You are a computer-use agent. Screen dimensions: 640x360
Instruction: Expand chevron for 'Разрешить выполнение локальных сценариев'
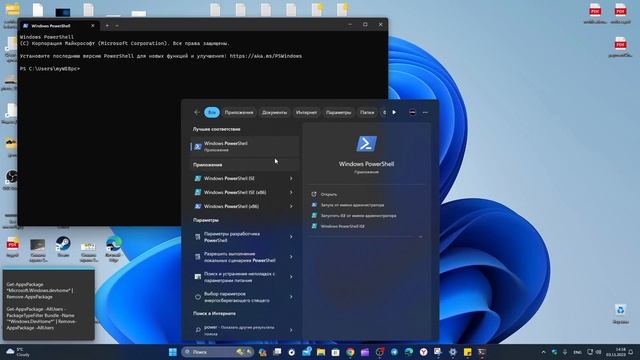click(291, 257)
